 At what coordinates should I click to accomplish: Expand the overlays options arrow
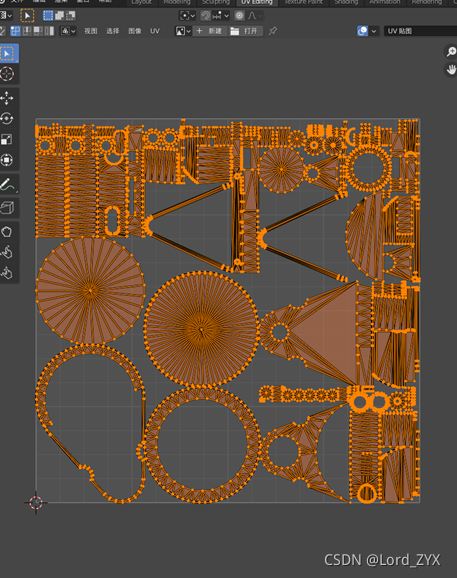(374, 31)
